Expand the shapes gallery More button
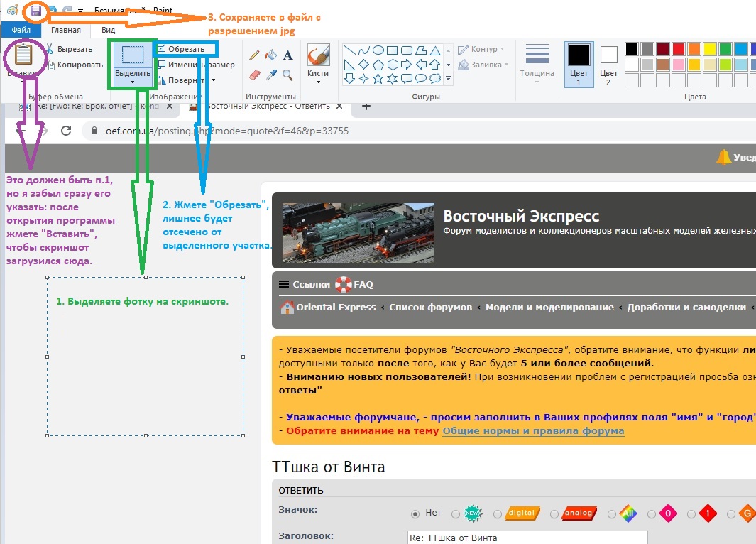The image size is (756, 544). coord(449,78)
